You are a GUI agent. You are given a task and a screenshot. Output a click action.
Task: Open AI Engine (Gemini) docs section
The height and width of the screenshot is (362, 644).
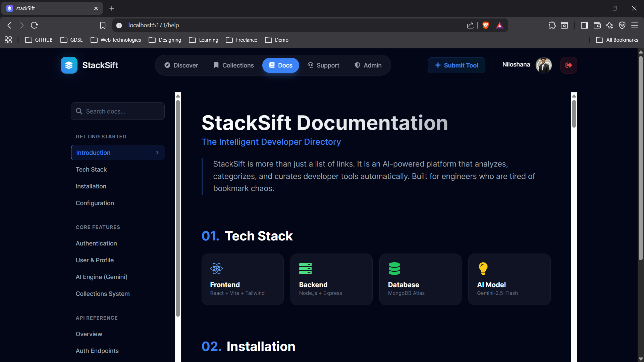102,277
